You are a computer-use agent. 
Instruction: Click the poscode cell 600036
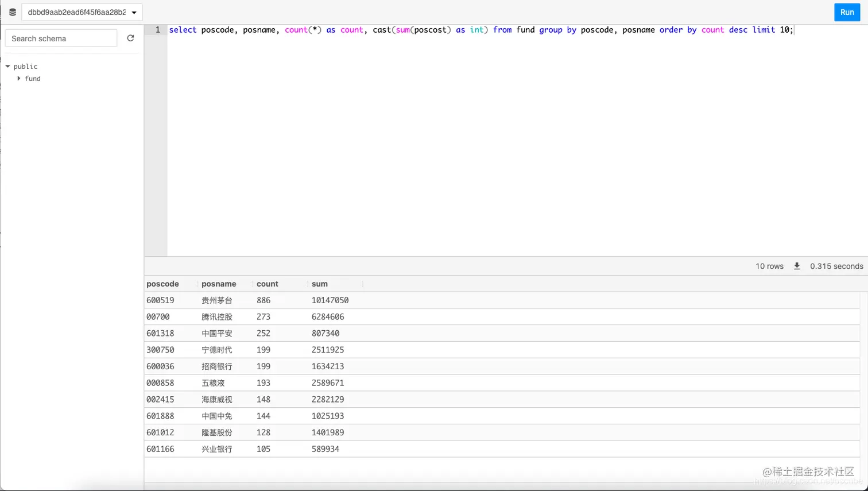click(160, 366)
